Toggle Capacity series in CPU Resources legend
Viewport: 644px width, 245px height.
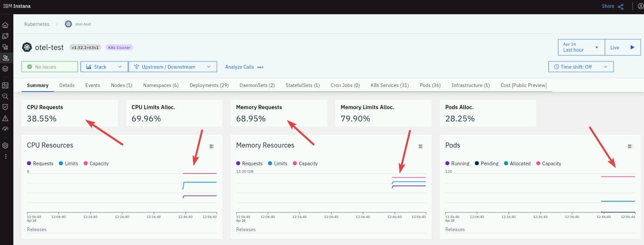click(96, 163)
